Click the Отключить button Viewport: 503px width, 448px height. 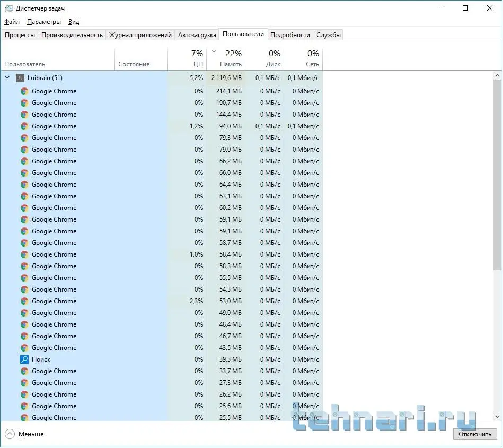pyautogui.click(x=475, y=434)
